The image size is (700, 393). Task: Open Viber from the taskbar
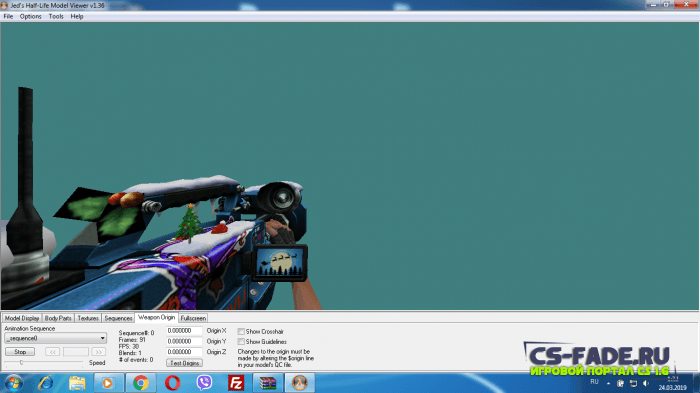204,383
